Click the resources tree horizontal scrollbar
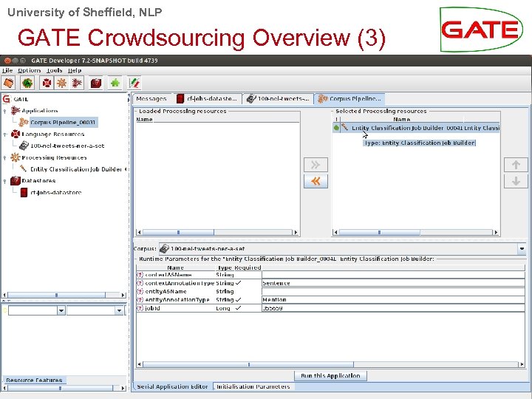This screenshot has width=532, height=399. [64, 295]
